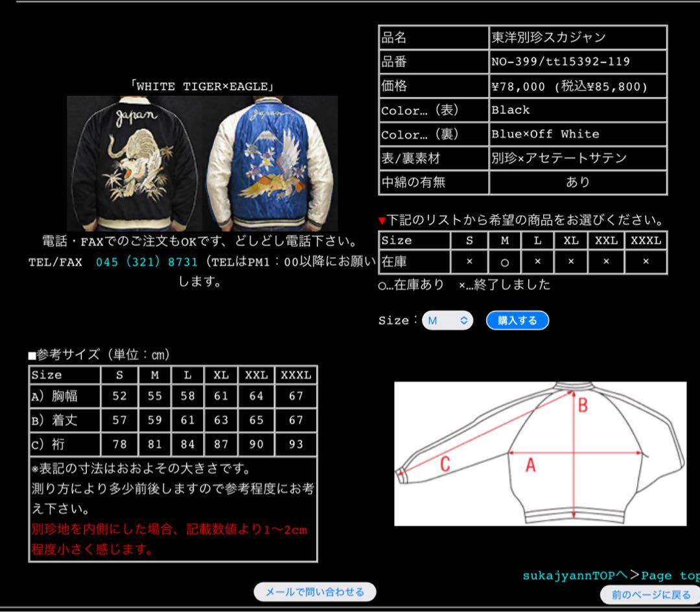This screenshot has height=612, width=700.
Task: Click the red letter C on diagram
Action: coord(445,464)
